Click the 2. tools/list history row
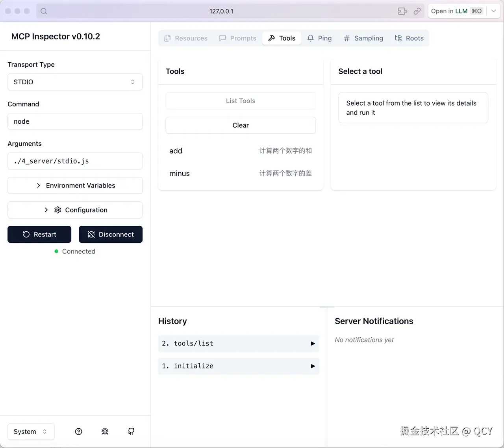The image size is (504, 448). [239, 344]
